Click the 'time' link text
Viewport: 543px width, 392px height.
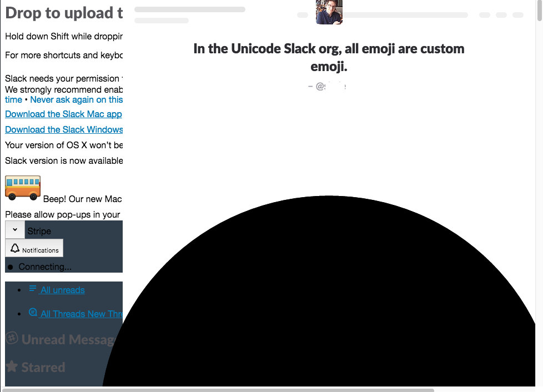tap(13, 100)
